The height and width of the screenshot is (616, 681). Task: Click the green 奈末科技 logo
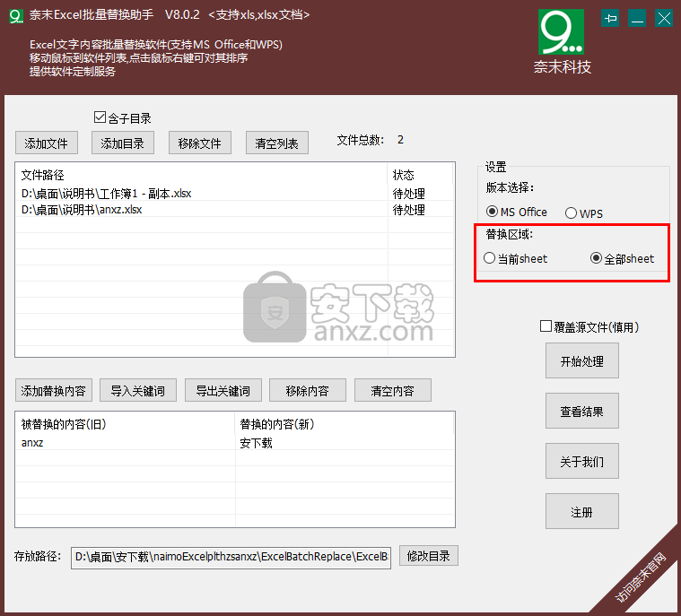[x=561, y=32]
